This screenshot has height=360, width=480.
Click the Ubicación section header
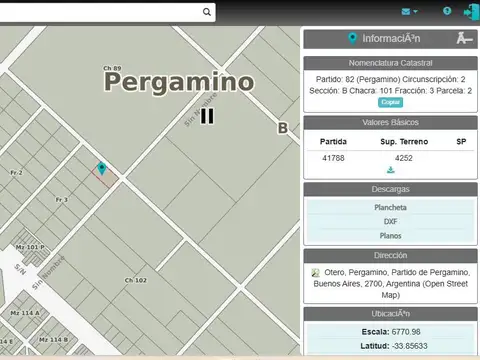(390, 314)
